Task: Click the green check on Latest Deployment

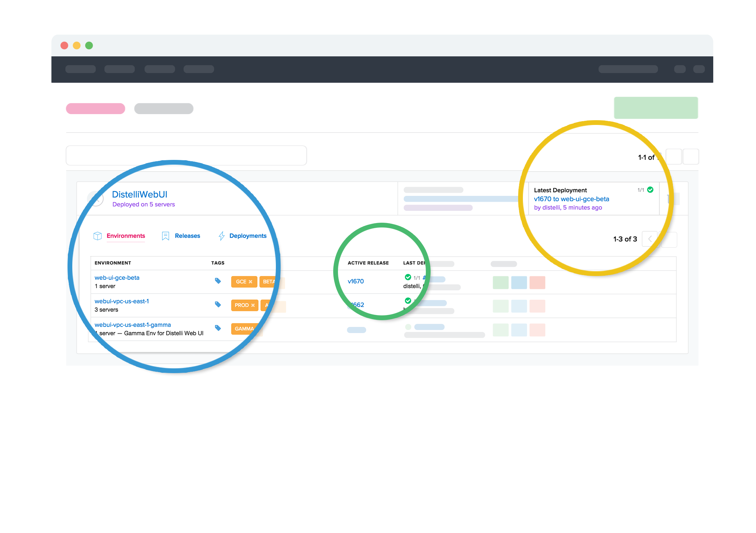Action: click(650, 190)
